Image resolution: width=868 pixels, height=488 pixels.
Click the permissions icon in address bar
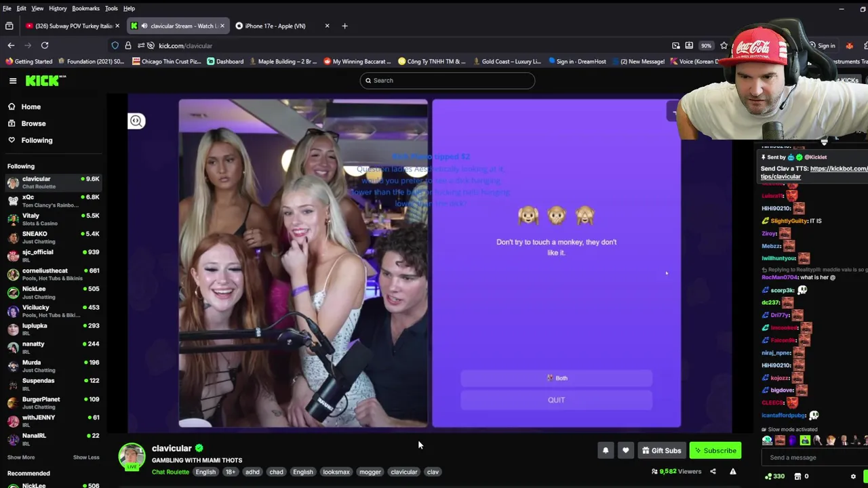[x=141, y=45]
